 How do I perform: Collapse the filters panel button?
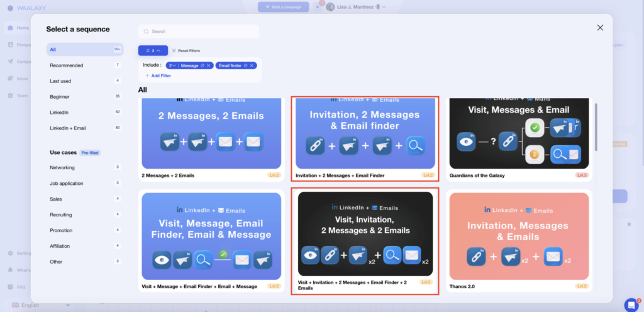153,50
